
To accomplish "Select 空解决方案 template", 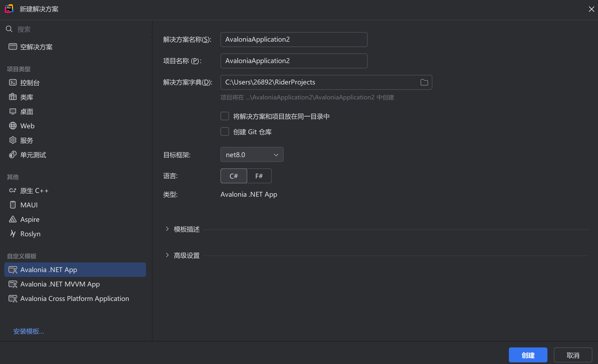I will 75,47.
